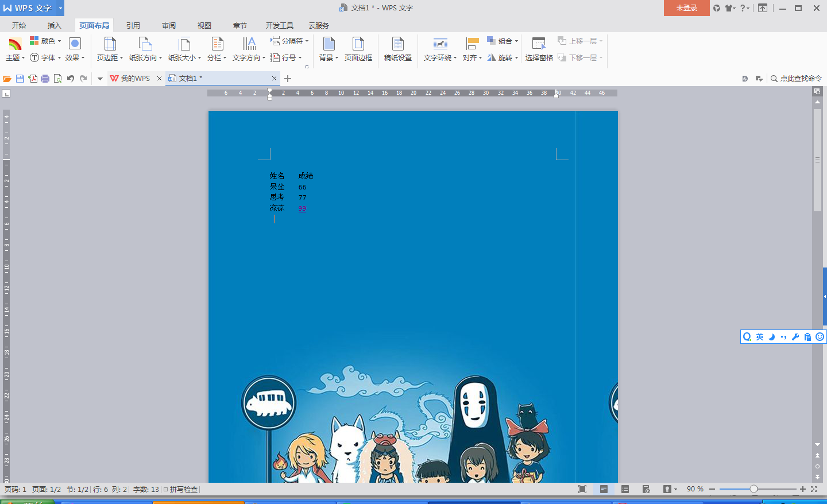
Task: Click the fit-page icon beside zoom slider
Action: tap(814, 489)
